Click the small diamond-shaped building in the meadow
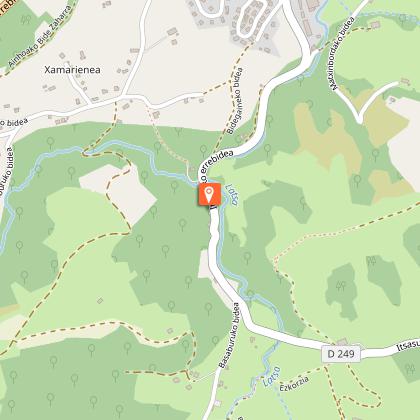The image size is (420, 420). click(100, 301)
